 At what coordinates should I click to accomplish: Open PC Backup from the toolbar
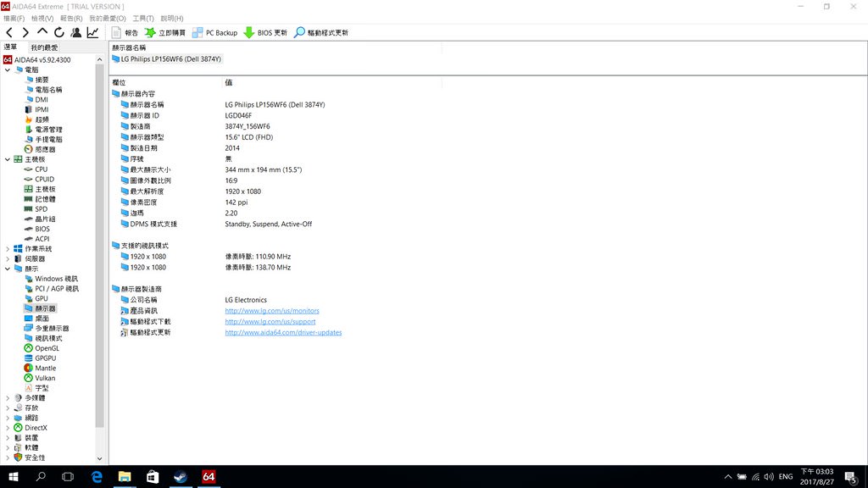tap(214, 33)
